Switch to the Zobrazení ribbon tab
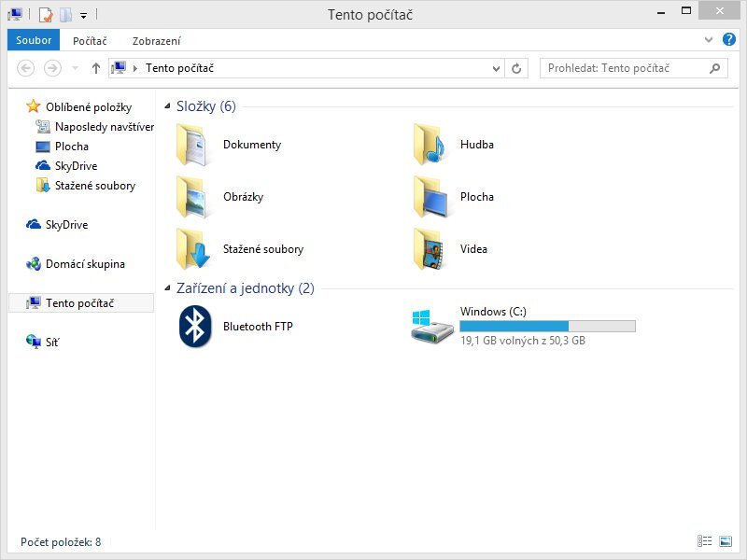Viewport: 747px width, 560px height. 156,41
